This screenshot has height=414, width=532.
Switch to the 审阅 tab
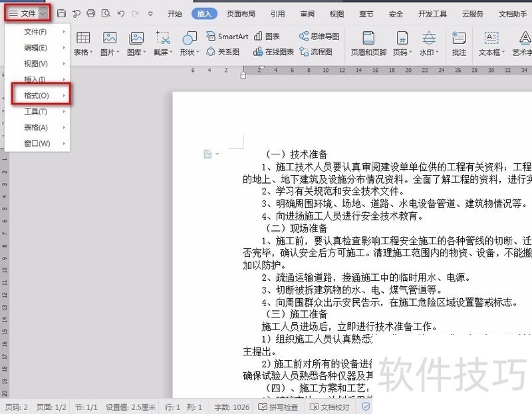(307, 14)
